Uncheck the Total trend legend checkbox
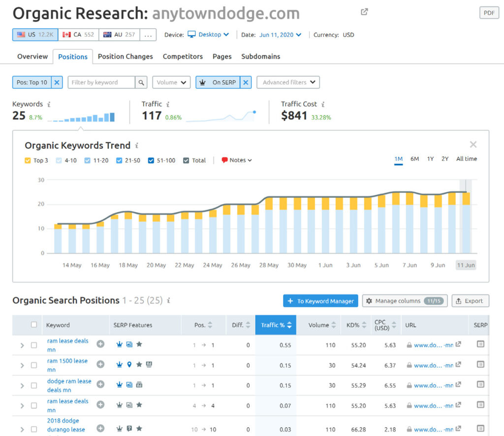Image resolution: width=504 pixels, height=436 pixels. (x=186, y=160)
